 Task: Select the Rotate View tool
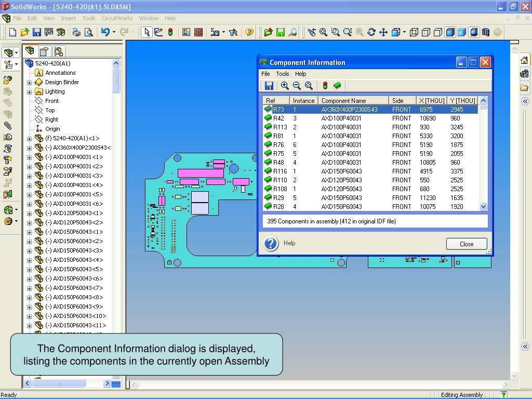[x=371, y=32]
